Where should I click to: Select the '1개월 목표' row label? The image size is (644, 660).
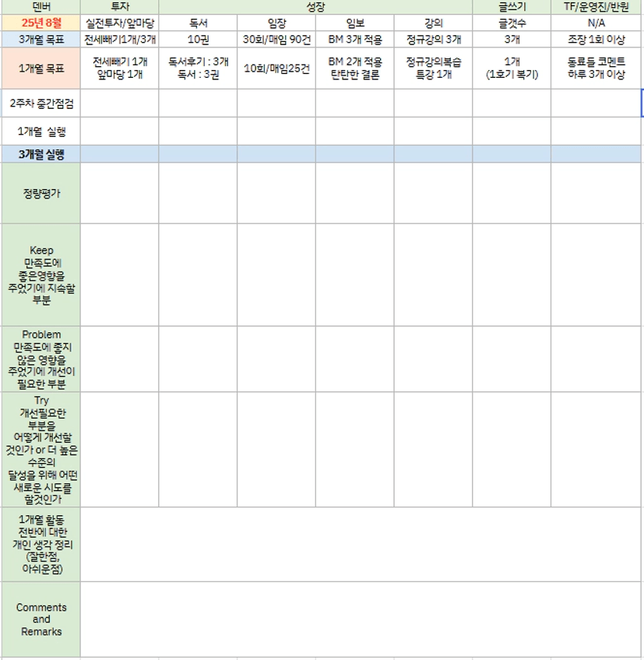(x=40, y=68)
